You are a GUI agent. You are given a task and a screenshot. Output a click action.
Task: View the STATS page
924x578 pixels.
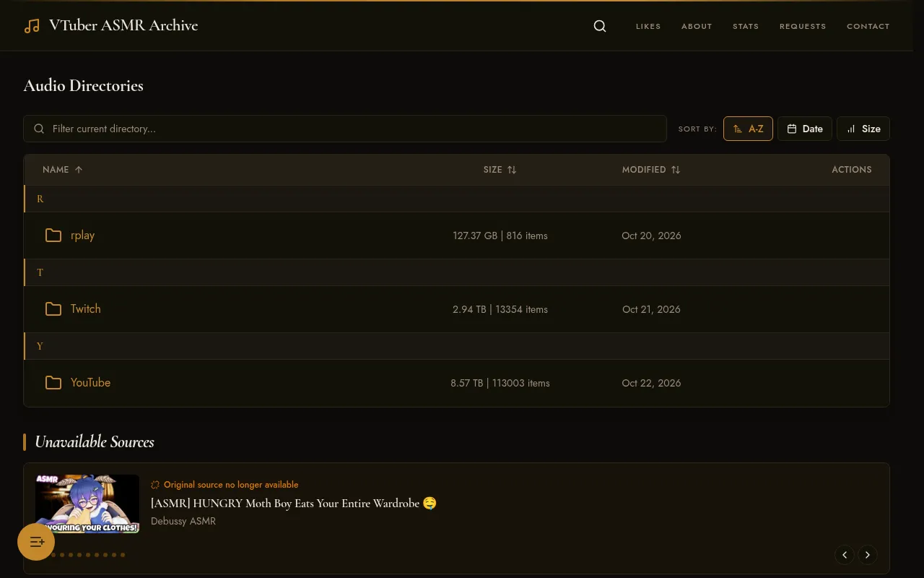click(x=746, y=26)
